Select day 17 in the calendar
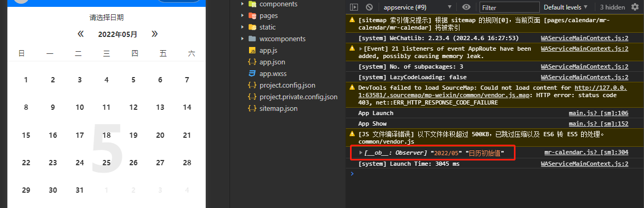The image size is (644, 208). tap(79, 135)
